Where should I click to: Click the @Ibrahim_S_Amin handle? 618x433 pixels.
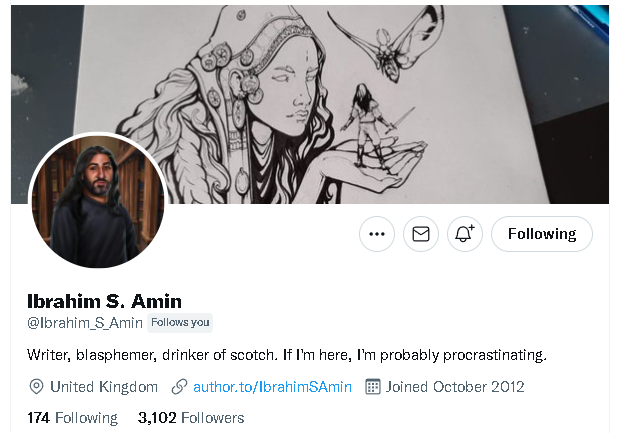(x=85, y=323)
